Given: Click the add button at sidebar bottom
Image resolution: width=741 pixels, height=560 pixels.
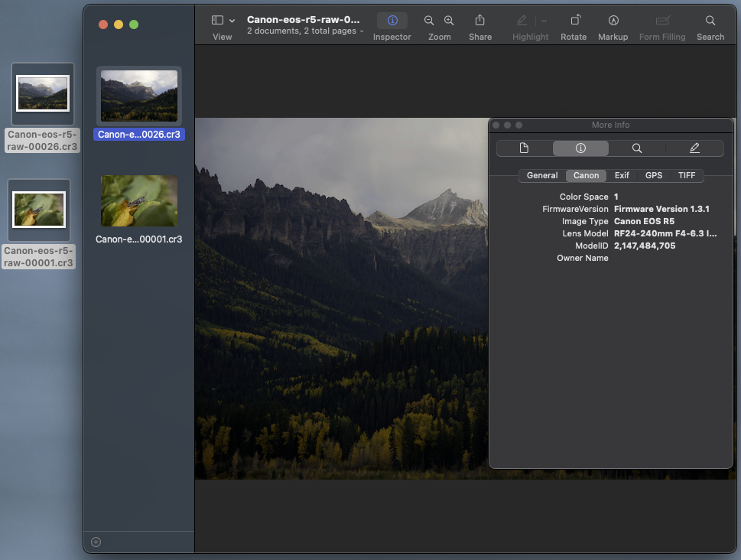Looking at the screenshot, I should (96, 542).
